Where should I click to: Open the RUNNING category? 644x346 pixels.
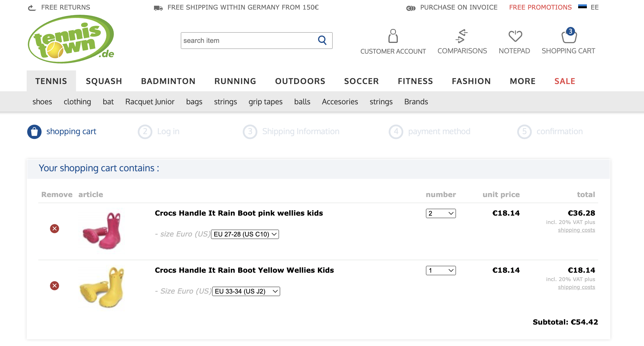click(235, 81)
